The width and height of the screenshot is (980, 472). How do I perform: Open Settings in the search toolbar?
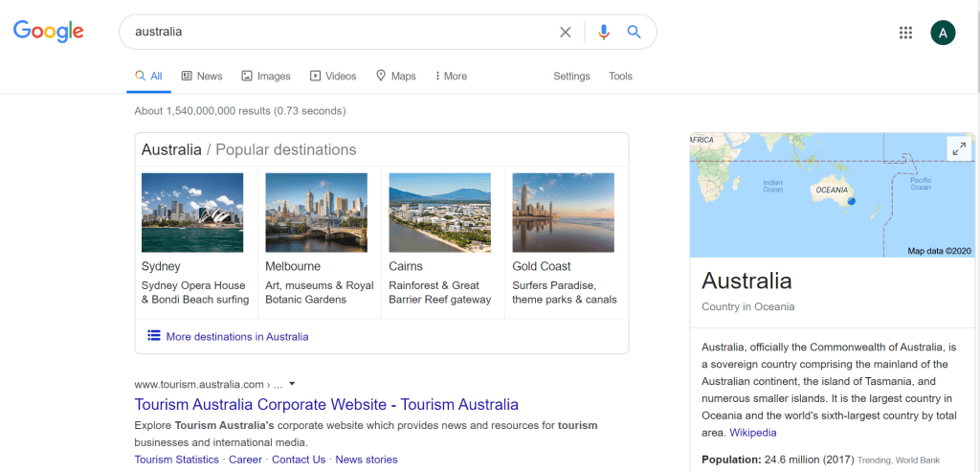(571, 77)
